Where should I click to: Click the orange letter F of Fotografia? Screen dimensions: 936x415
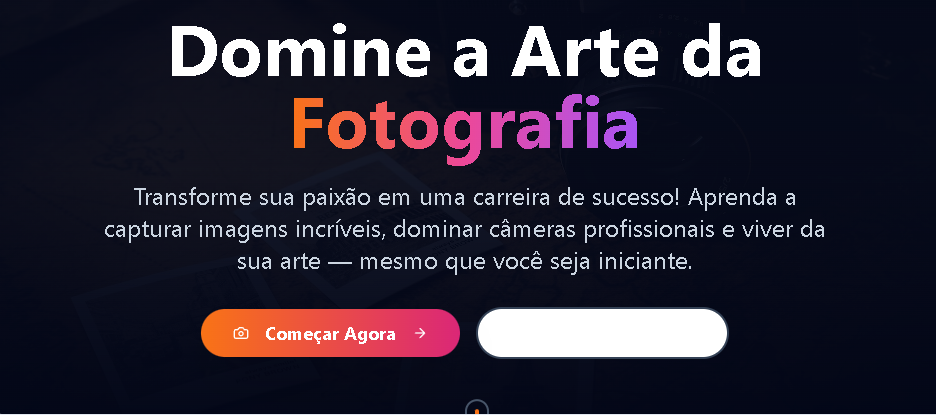click(x=307, y=124)
